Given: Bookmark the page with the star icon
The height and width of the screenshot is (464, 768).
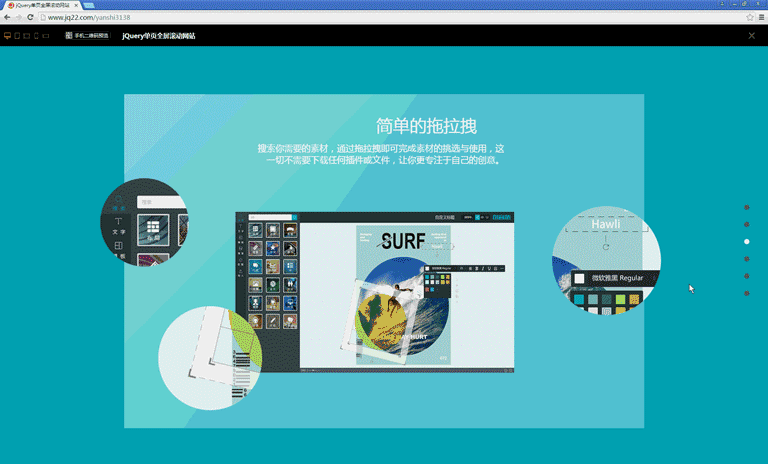Looking at the screenshot, I should (750, 17).
